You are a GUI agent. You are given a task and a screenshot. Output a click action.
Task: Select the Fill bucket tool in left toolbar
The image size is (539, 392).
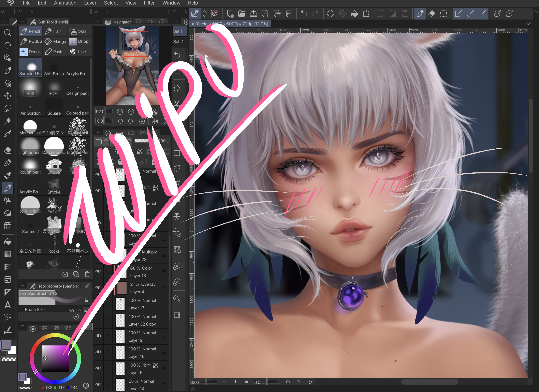tap(8, 242)
